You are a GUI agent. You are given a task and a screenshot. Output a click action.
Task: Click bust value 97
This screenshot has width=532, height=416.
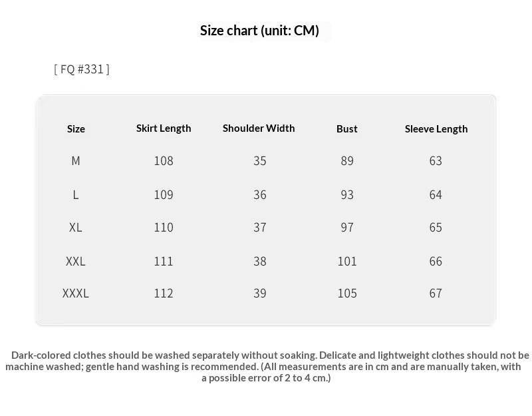pos(347,228)
